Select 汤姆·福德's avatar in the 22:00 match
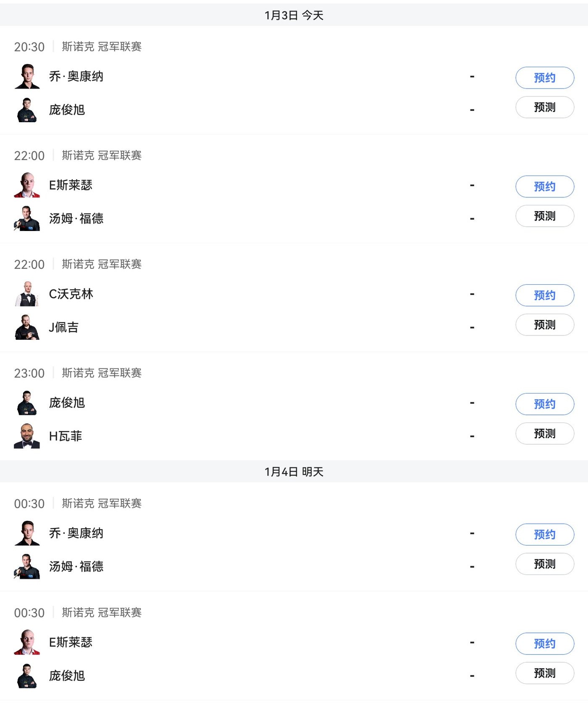 pos(27,218)
